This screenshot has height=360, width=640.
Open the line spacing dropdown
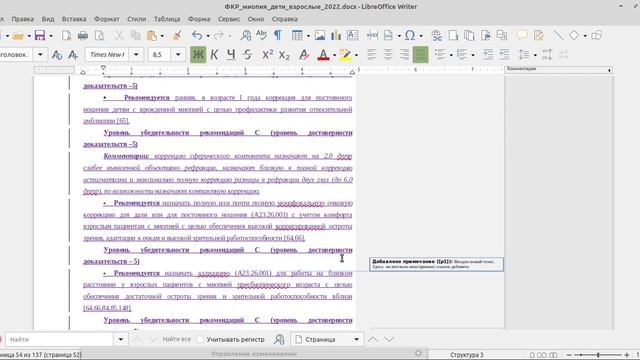pyautogui.click(x=535, y=55)
